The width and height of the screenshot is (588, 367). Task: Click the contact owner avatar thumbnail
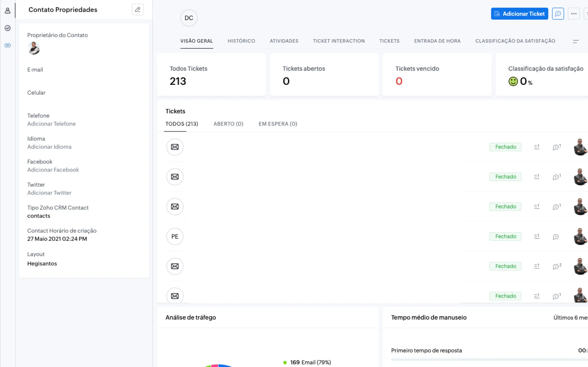(34, 48)
